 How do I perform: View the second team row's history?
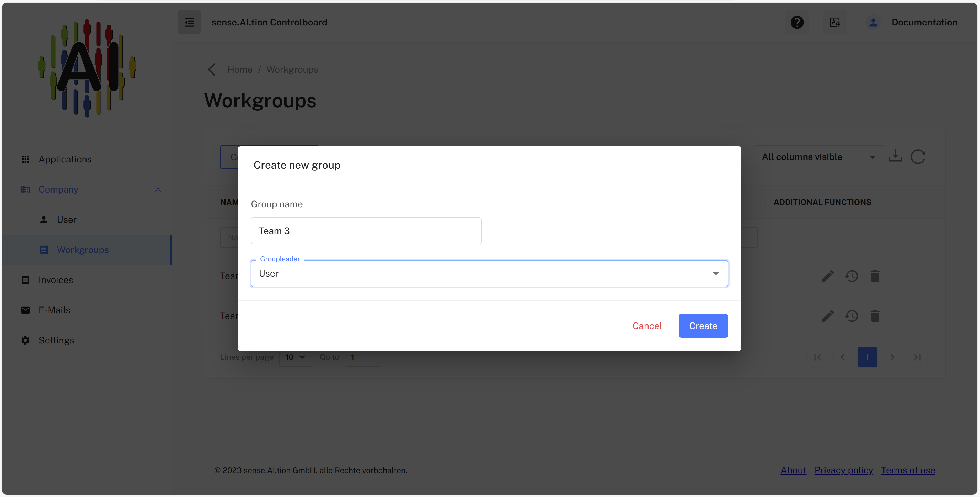852,316
